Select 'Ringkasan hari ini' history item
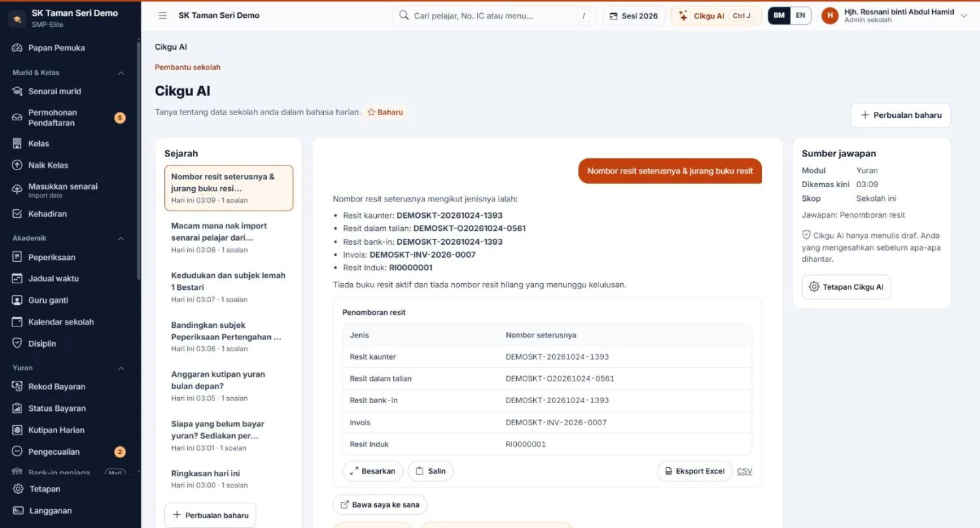This screenshot has height=528, width=980. pos(228,479)
